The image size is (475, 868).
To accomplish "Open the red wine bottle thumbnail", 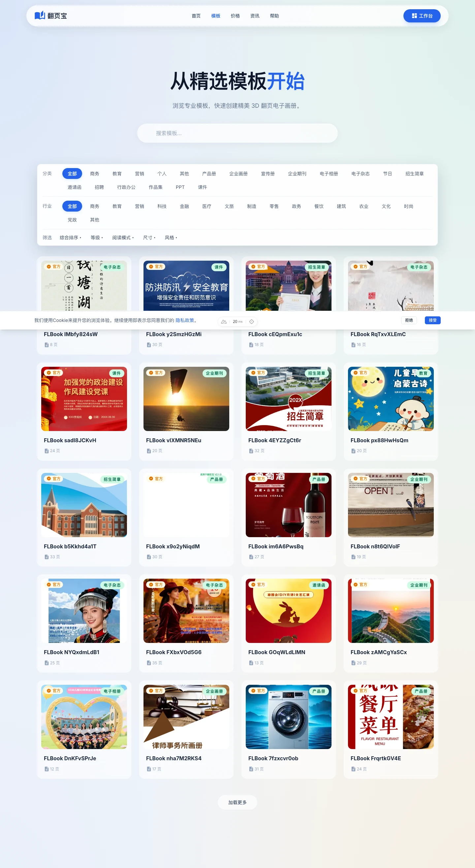I will [288, 505].
